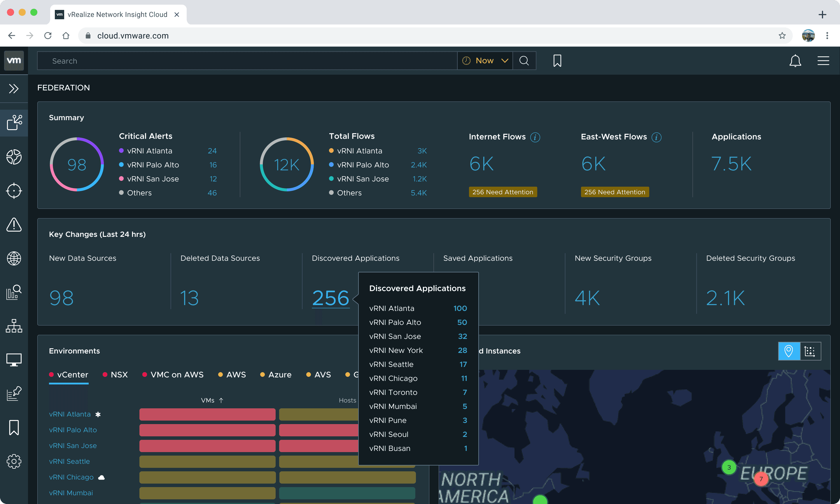Click the 256 Discovered Applications number
The height and width of the screenshot is (504, 840).
[x=330, y=298]
